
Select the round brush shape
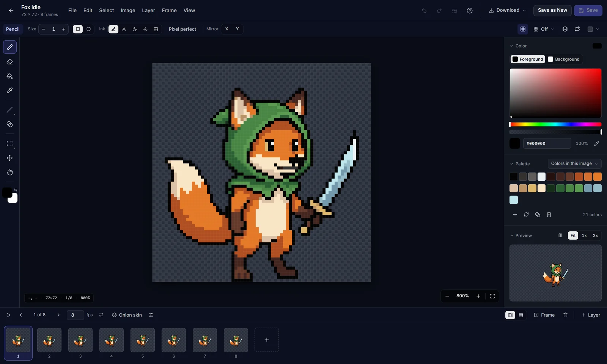(x=89, y=29)
